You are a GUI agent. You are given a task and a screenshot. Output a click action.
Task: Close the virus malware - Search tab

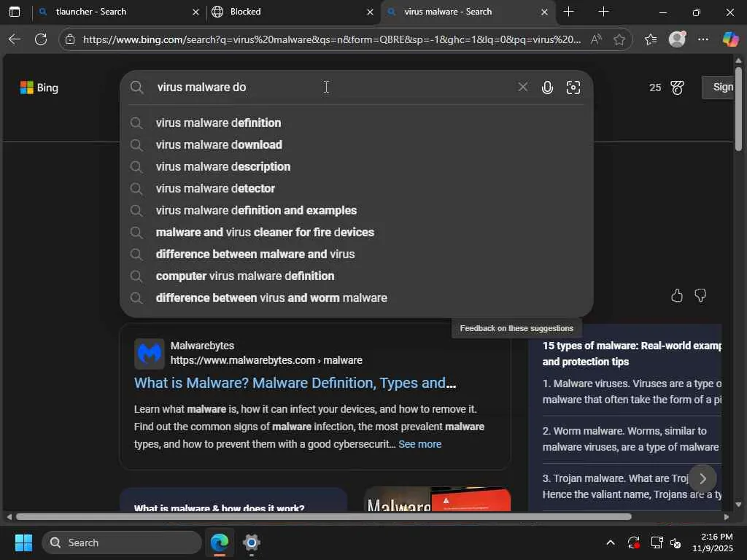pyautogui.click(x=544, y=12)
